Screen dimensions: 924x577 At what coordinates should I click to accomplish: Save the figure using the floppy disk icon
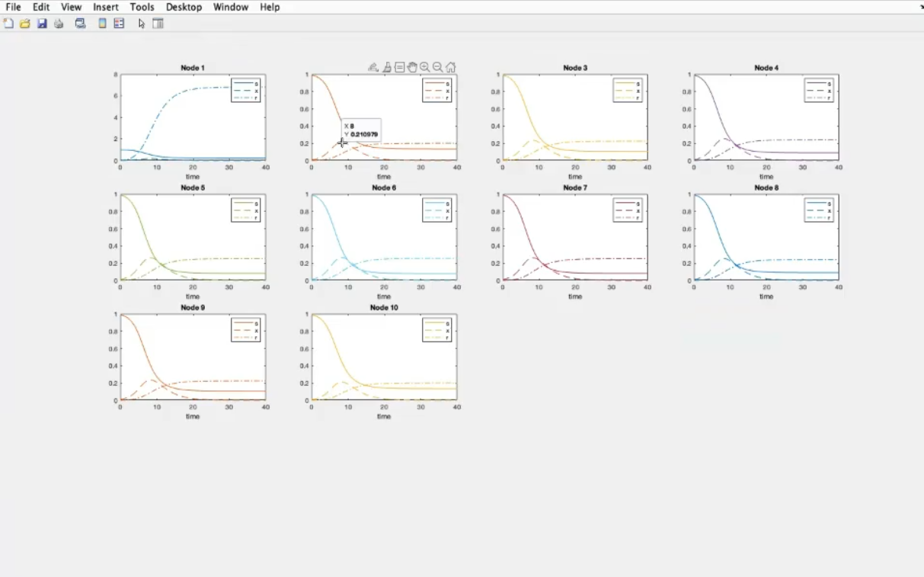point(42,24)
